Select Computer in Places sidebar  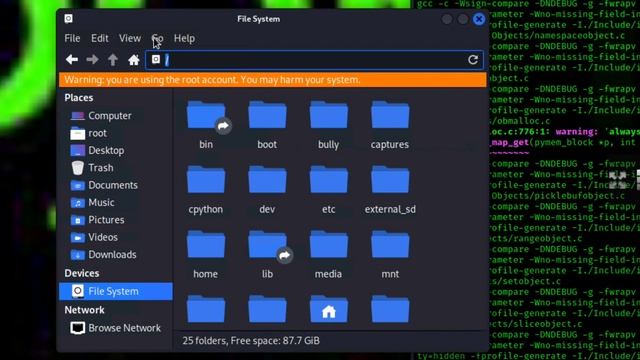(116, 116)
